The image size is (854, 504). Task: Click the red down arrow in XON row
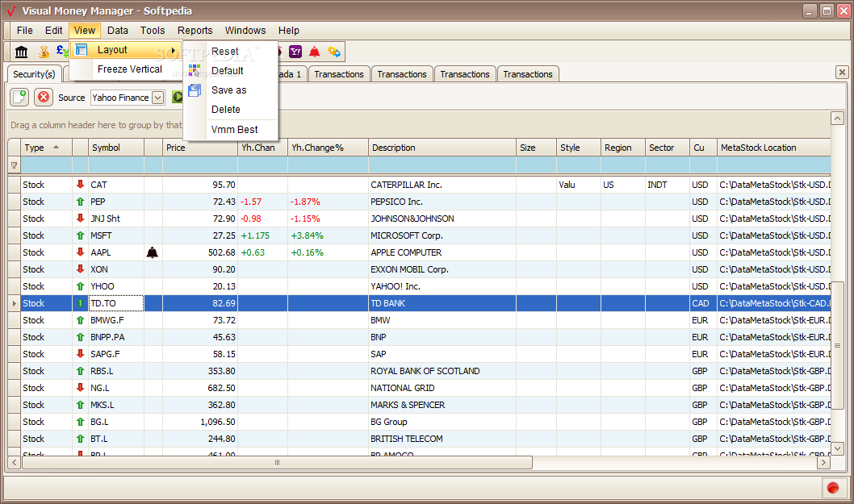pos(80,269)
